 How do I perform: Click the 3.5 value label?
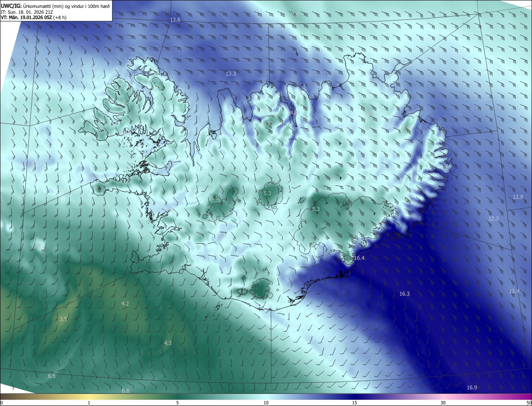point(63,319)
